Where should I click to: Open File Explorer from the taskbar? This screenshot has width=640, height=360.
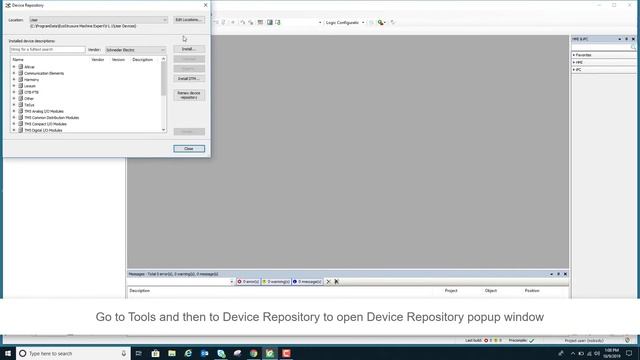pos(172,353)
